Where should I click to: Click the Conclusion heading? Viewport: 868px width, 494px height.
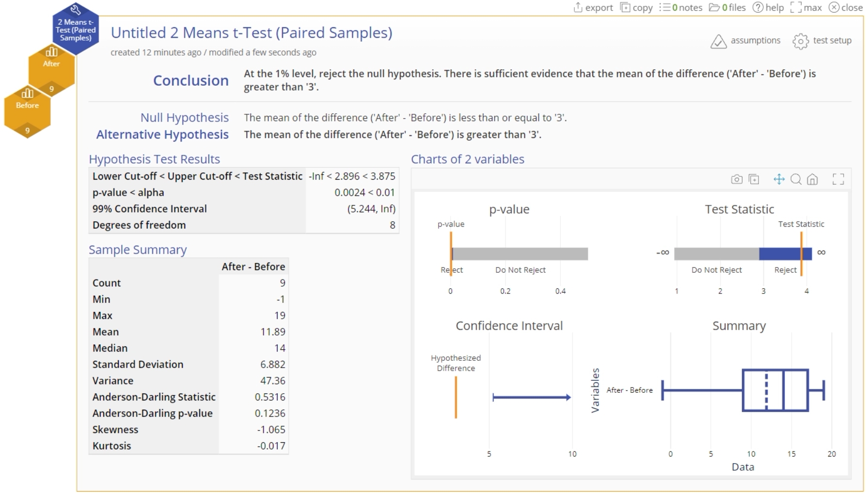coord(191,80)
